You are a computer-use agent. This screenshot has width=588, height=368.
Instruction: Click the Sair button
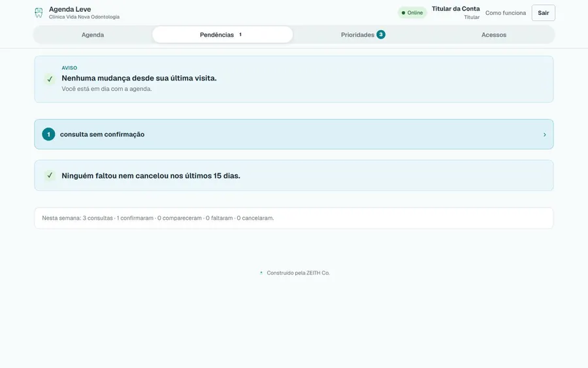[543, 13]
